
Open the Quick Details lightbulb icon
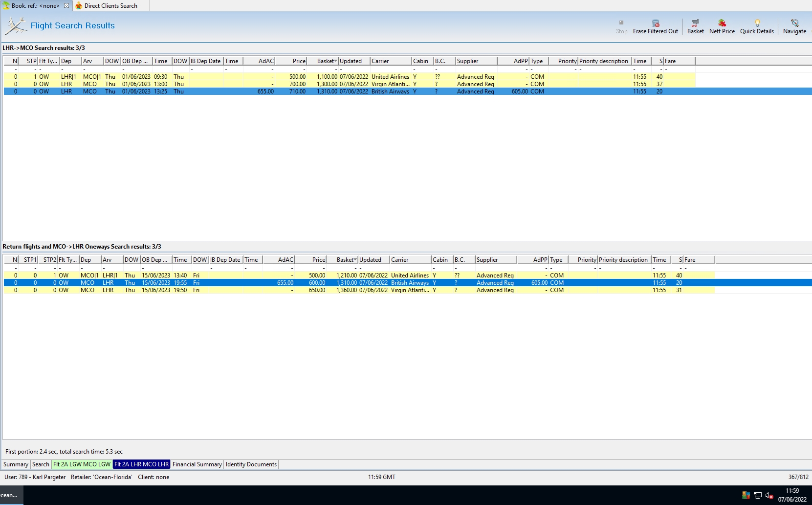[x=757, y=23]
